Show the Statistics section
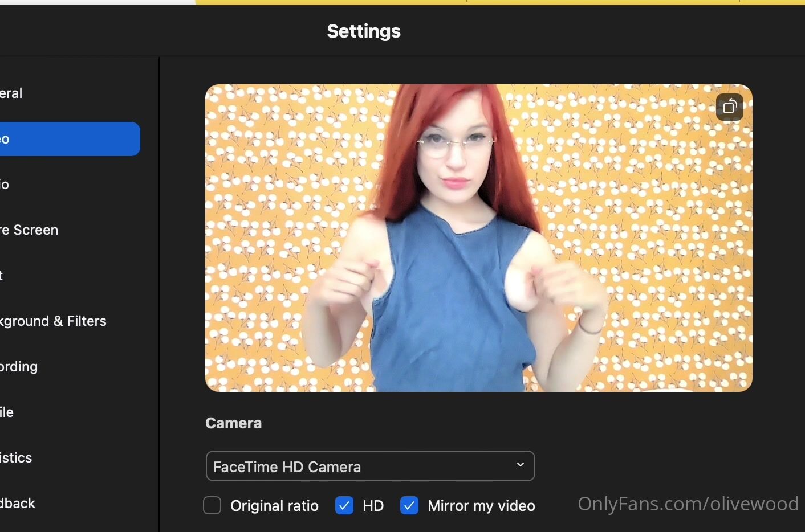The width and height of the screenshot is (805, 532). 17,458
